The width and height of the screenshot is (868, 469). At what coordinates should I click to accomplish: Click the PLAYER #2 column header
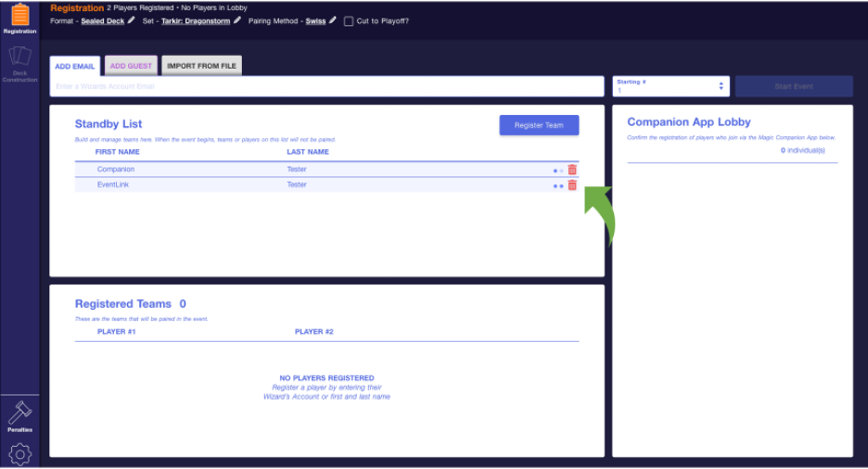click(313, 331)
